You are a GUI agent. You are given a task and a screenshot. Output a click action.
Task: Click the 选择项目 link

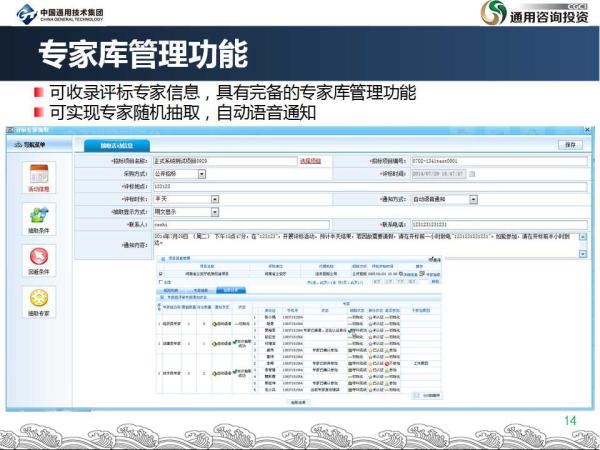click(310, 160)
